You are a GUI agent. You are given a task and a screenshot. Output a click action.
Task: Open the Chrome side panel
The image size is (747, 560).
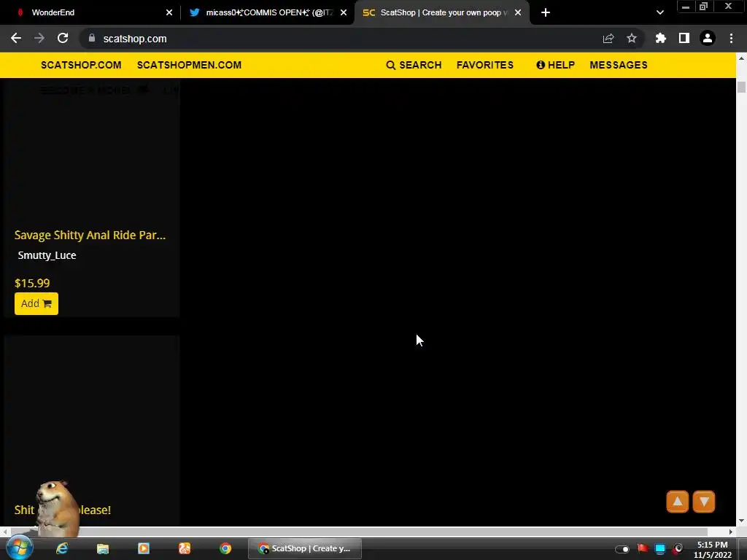684,39
